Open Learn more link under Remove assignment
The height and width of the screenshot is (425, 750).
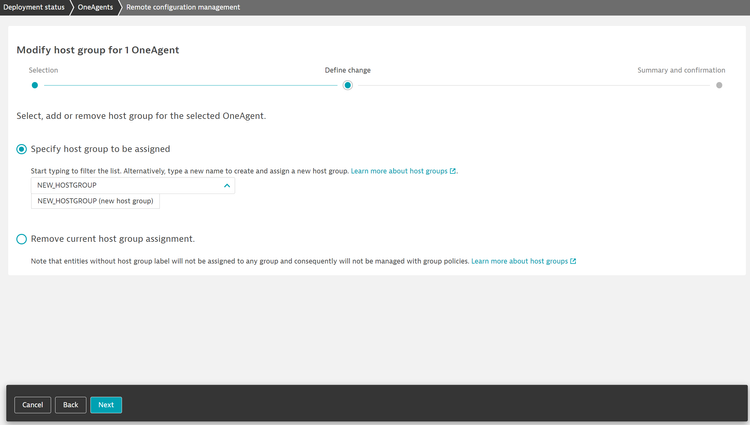pyautogui.click(x=519, y=262)
